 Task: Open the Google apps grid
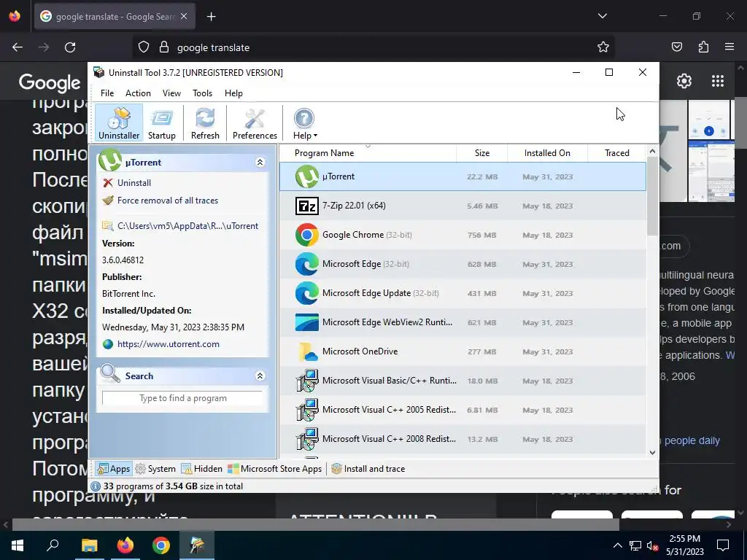coord(718,81)
